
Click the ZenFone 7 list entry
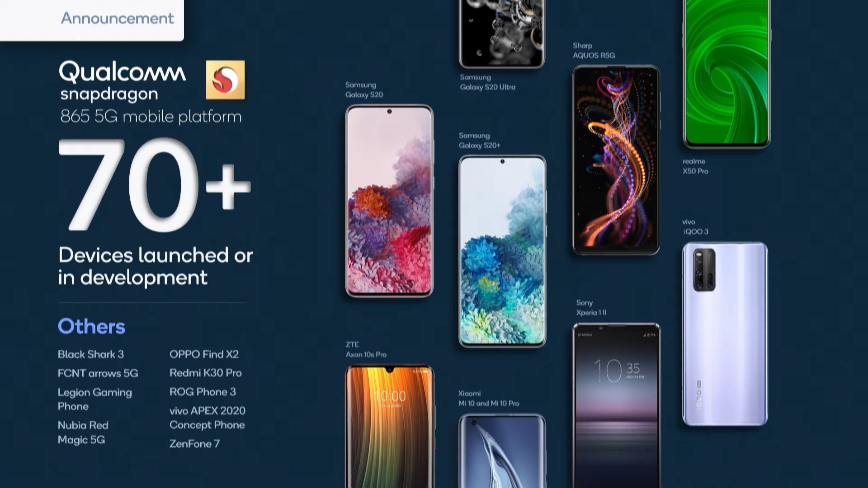[x=194, y=443]
